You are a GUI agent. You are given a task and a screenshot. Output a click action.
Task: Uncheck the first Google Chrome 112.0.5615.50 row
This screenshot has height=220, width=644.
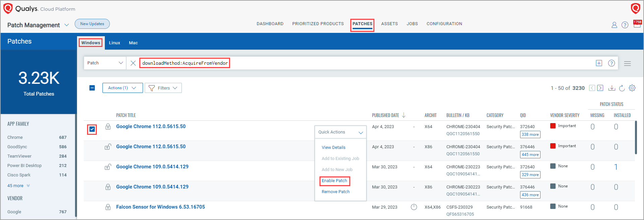click(92, 129)
